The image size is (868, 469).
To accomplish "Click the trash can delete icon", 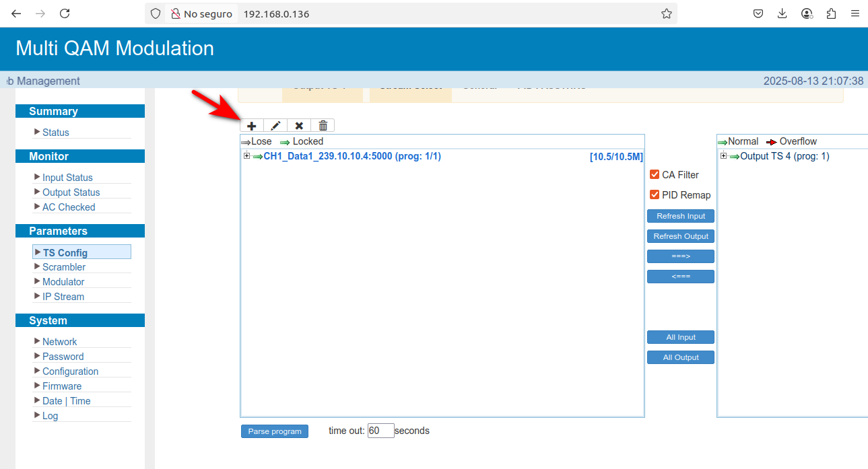I will click(323, 126).
